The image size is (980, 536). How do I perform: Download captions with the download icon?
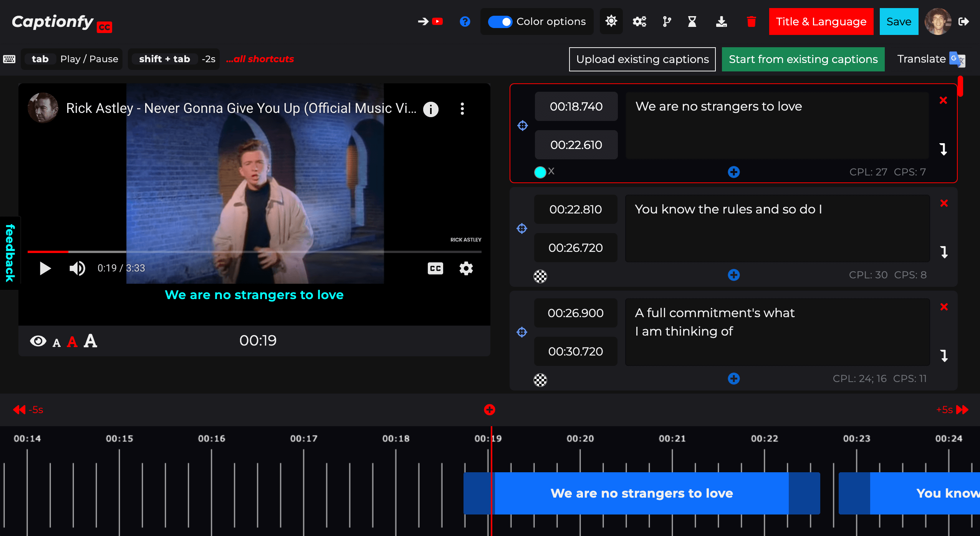coord(722,22)
